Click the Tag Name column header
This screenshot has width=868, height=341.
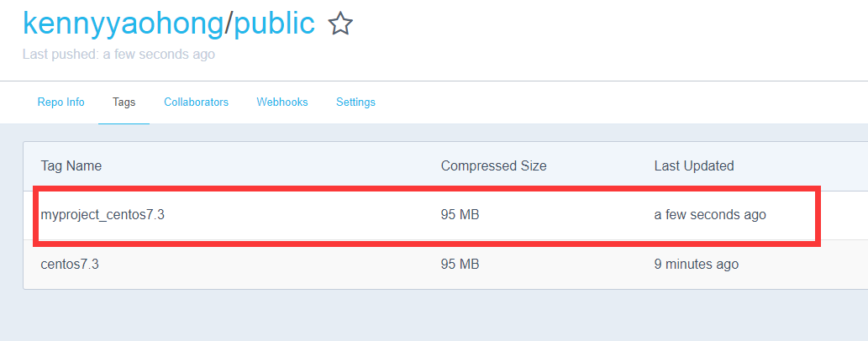tap(71, 165)
